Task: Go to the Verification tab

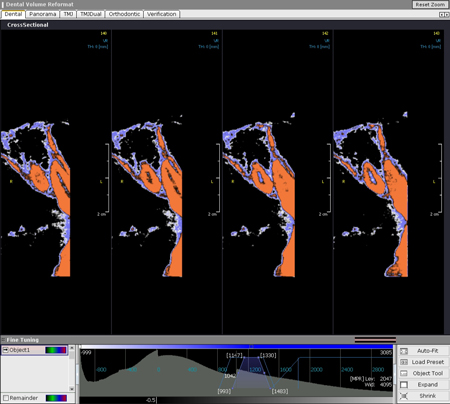Action: [162, 14]
